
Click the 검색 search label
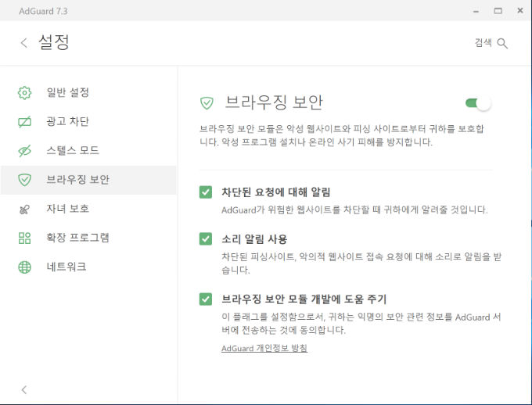click(x=483, y=42)
